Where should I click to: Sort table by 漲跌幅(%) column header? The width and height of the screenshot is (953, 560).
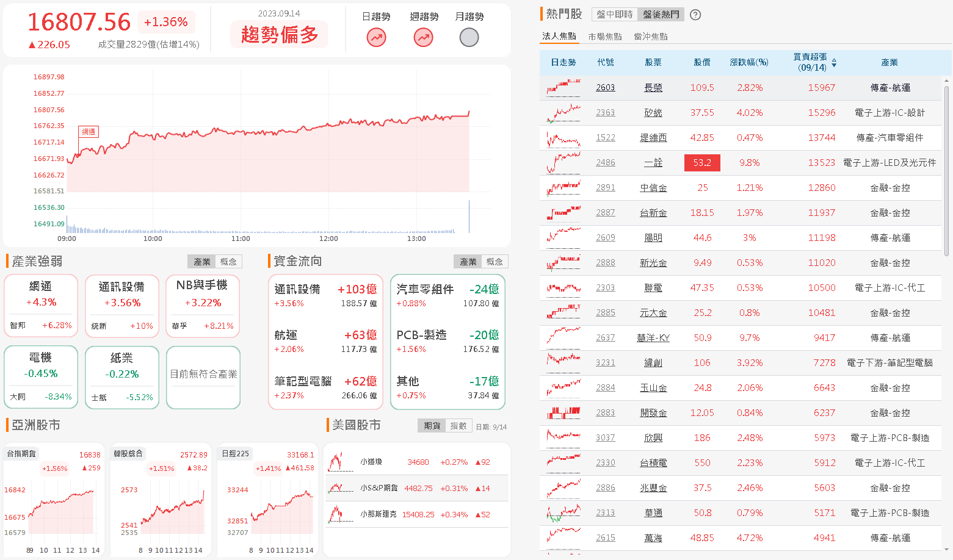(749, 62)
